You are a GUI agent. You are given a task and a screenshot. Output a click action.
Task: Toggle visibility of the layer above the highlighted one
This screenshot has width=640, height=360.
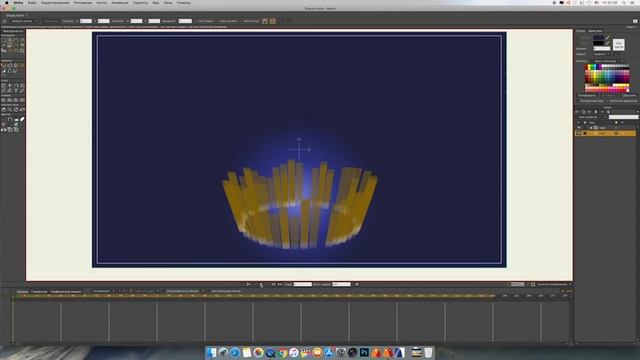(x=578, y=128)
